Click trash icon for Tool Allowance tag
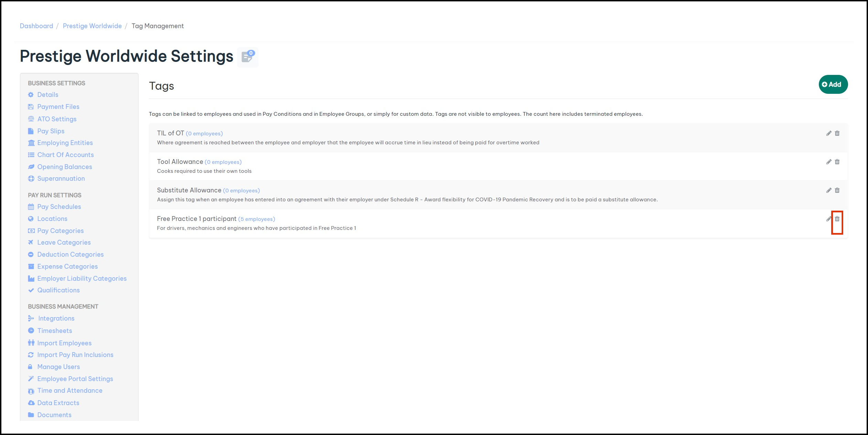This screenshot has width=868, height=435. [x=837, y=162]
